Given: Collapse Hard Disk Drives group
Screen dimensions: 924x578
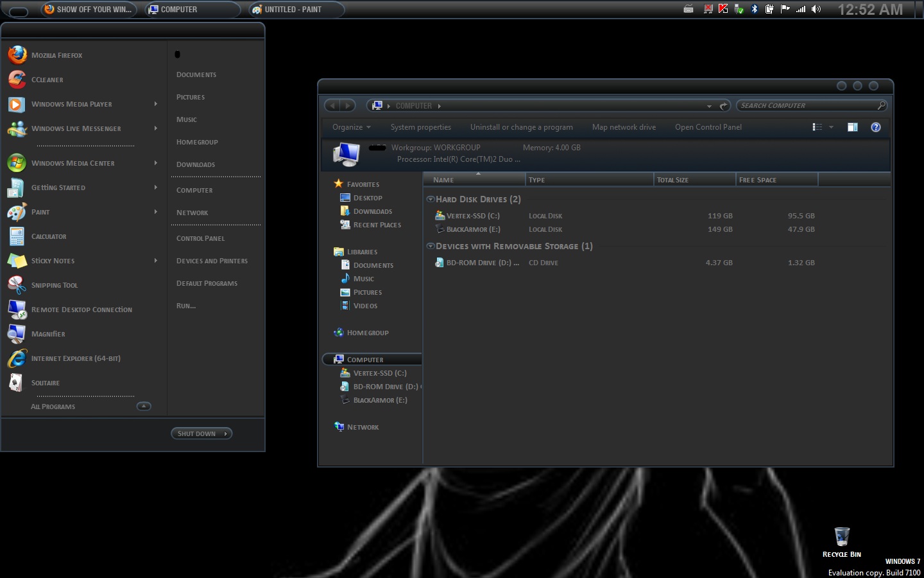Looking at the screenshot, I should (431, 199).
